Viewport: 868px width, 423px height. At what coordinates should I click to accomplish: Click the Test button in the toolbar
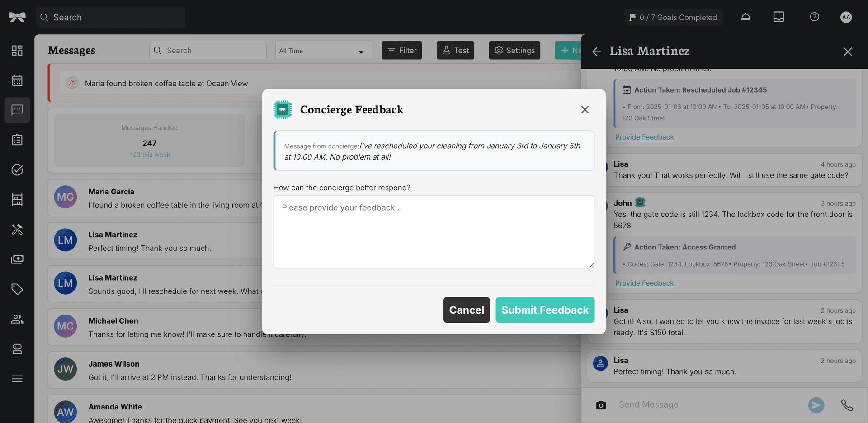click(455, 50)
